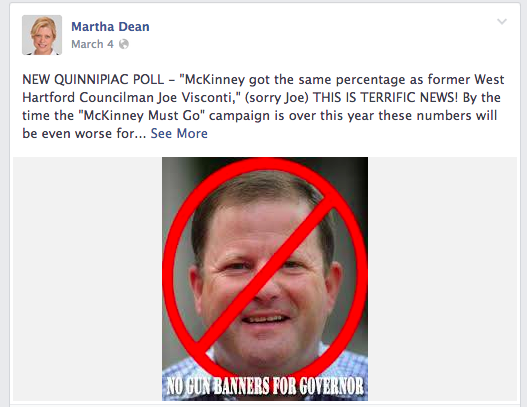Screen dimensions: 527x407
Task: Click the 'THIS IS TERRIFIC NEWS!' text
Action: [385, 97]
